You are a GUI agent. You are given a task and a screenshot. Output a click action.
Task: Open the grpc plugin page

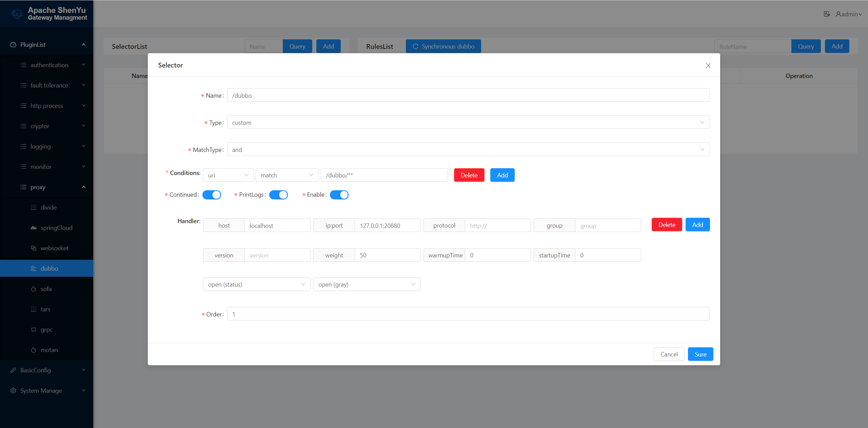[x=46, y=329]
